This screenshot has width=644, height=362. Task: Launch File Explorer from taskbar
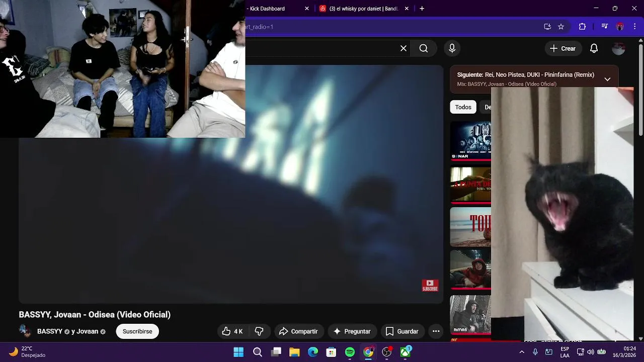pos(294,352)
